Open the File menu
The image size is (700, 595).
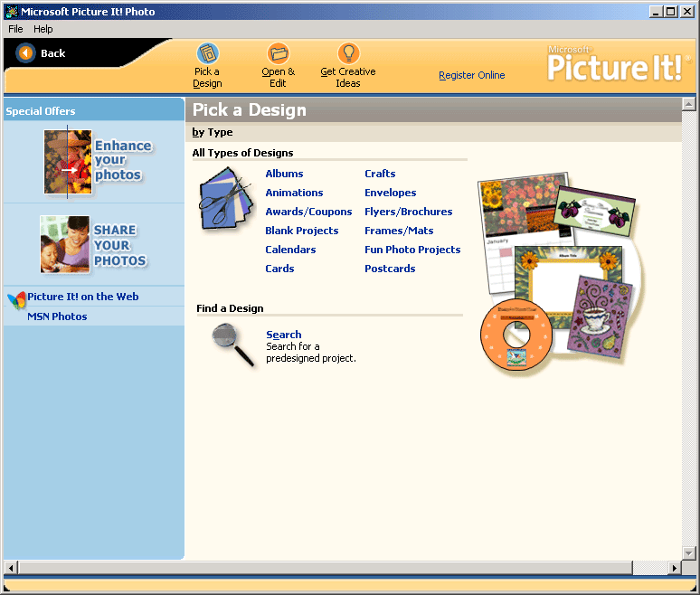[x=15, y=29]
